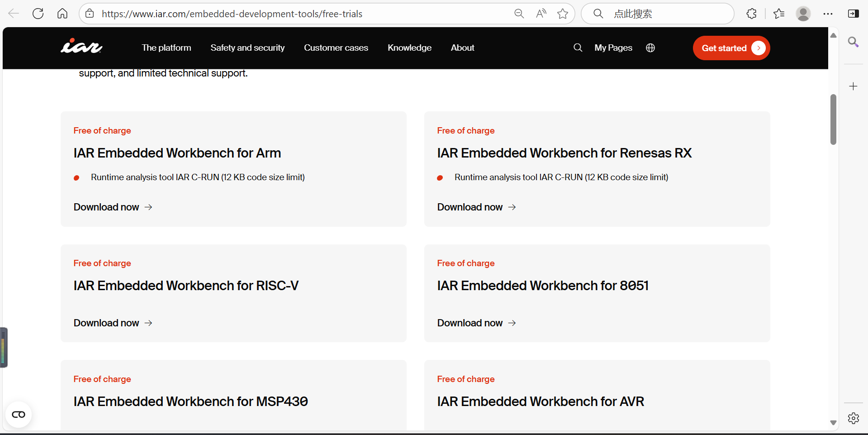Open language selector globe icon

coord(650,48)
